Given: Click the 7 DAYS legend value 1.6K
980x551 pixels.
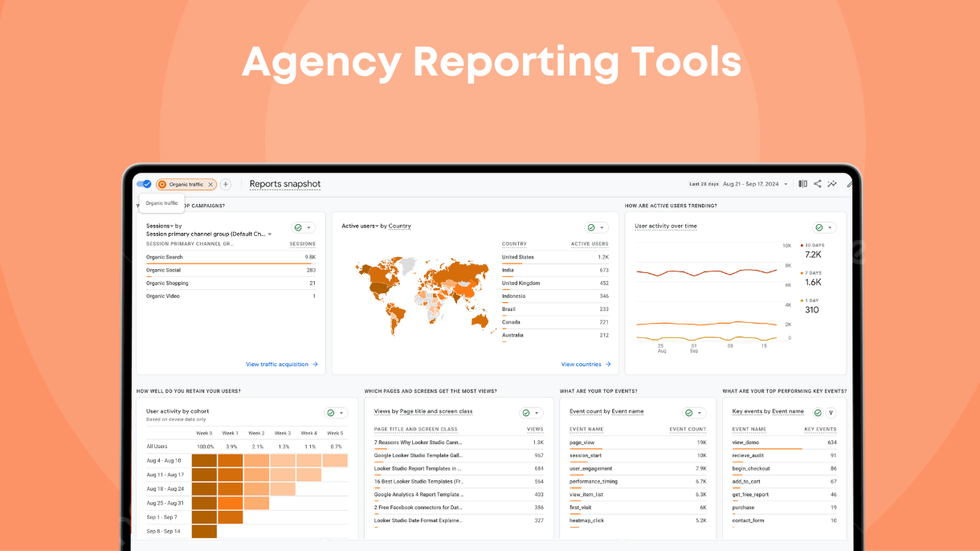Looking at the screenshot, I should tap(813, 282).
